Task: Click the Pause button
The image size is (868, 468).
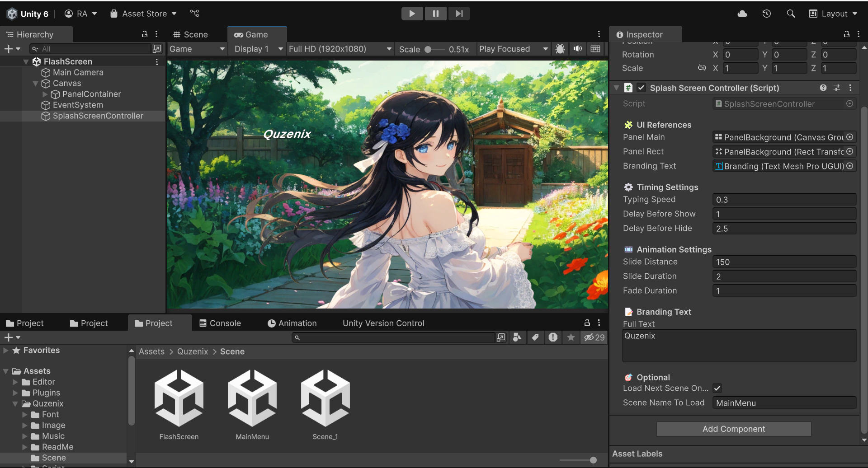Action: 435,14
